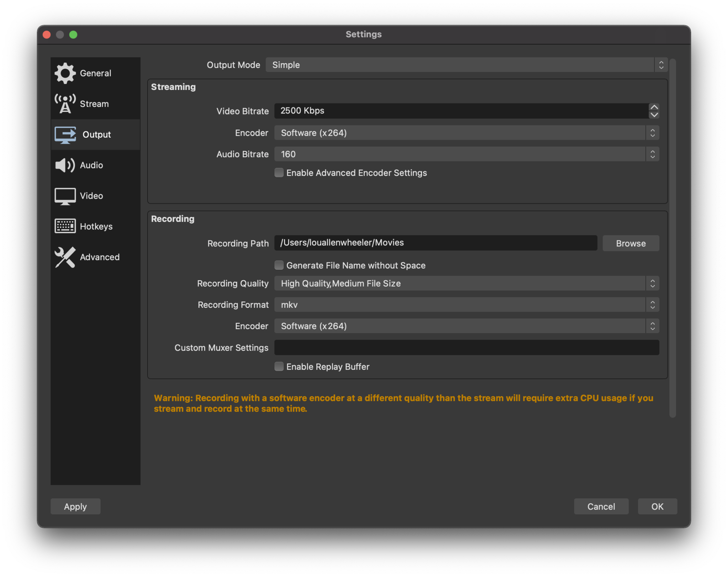Viewport: 728px width, 577px height.
Task: Open the Output Mode dropdown
Action: (462, 65)
